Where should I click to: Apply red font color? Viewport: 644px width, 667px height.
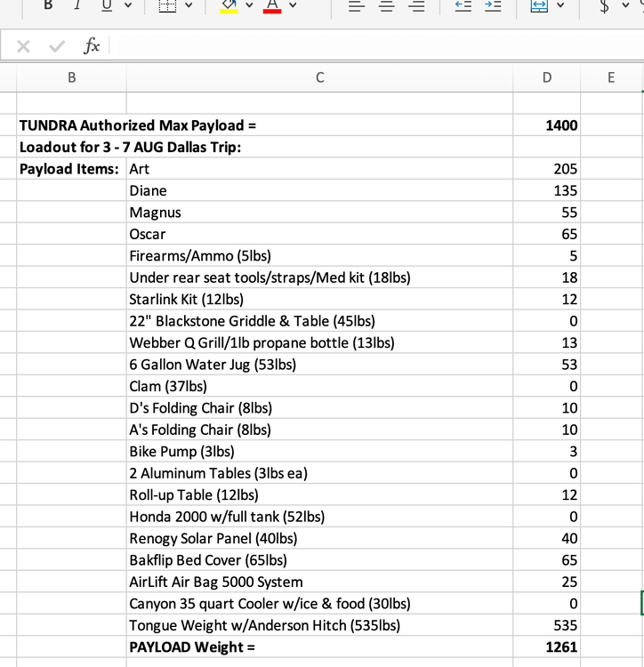(x=272, y=6)
